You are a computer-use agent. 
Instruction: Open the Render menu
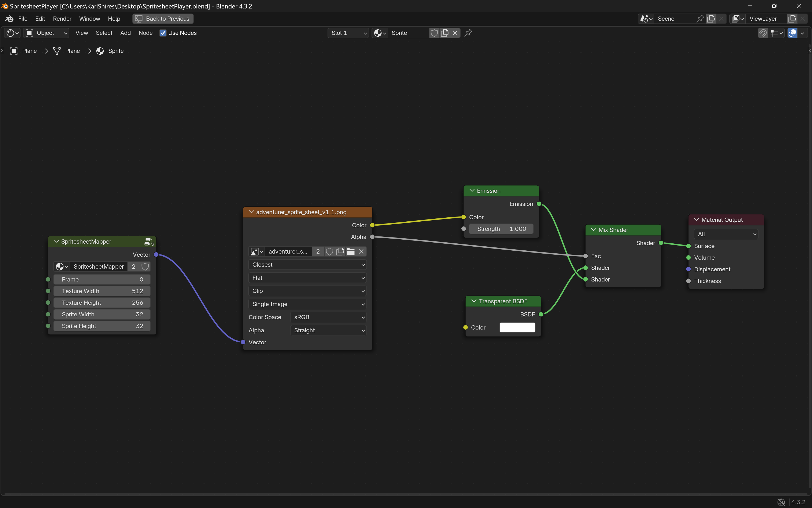[x=62, y=19]
